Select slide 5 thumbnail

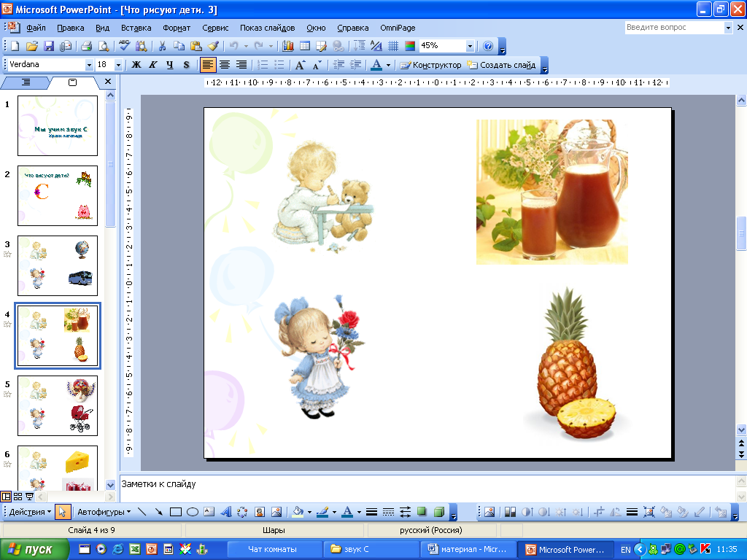coord(58,405)
